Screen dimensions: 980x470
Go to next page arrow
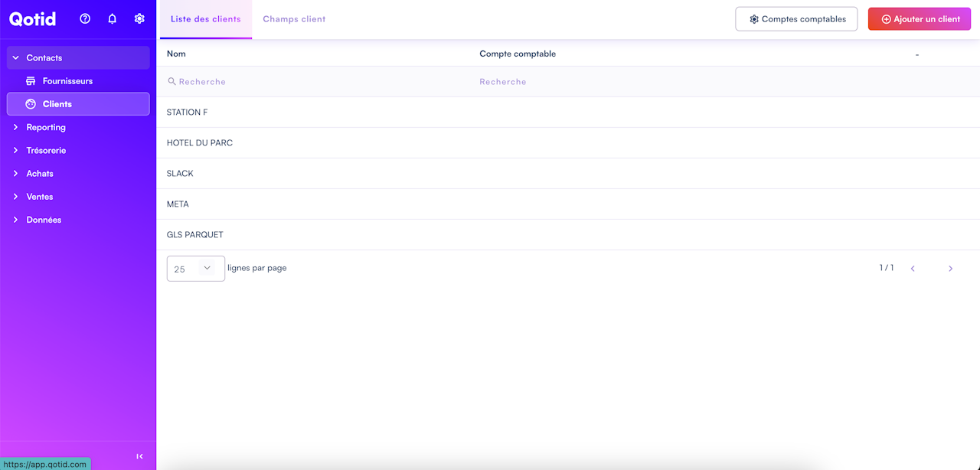click(x=950, y=269)
